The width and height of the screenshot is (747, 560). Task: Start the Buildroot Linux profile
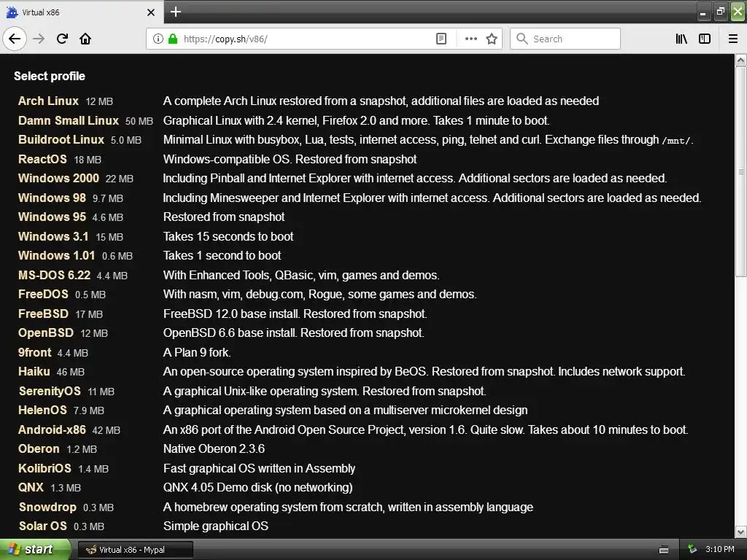61,139
